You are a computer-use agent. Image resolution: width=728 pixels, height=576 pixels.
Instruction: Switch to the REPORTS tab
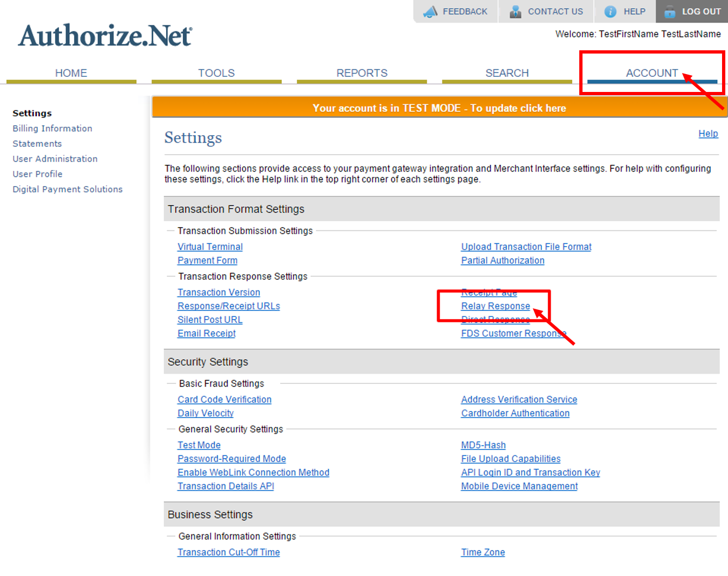click(x=361, y=72)
